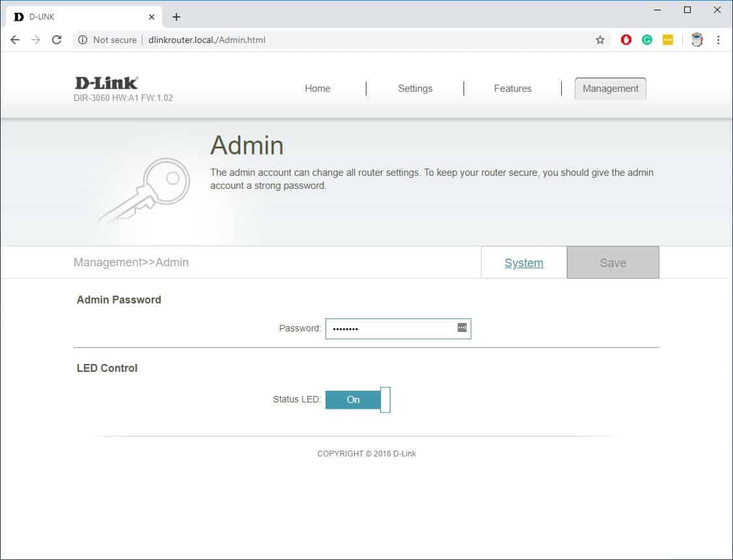
Task: Turn off the Status LED toggle
Action: point(357,400)
